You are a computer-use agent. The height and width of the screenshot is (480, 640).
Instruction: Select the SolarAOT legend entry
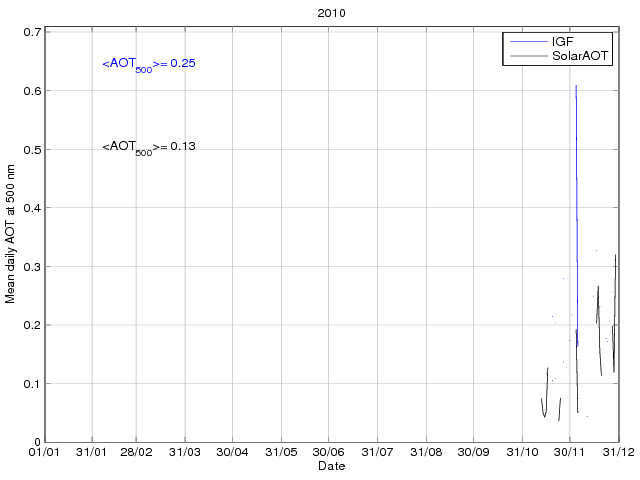coord(582,57)
